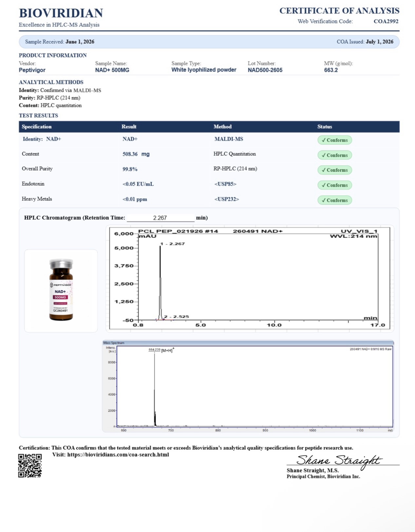Select the heavy metals result <0.01 ppm
This screenshot has width=415, height=532.
[135, 199]
